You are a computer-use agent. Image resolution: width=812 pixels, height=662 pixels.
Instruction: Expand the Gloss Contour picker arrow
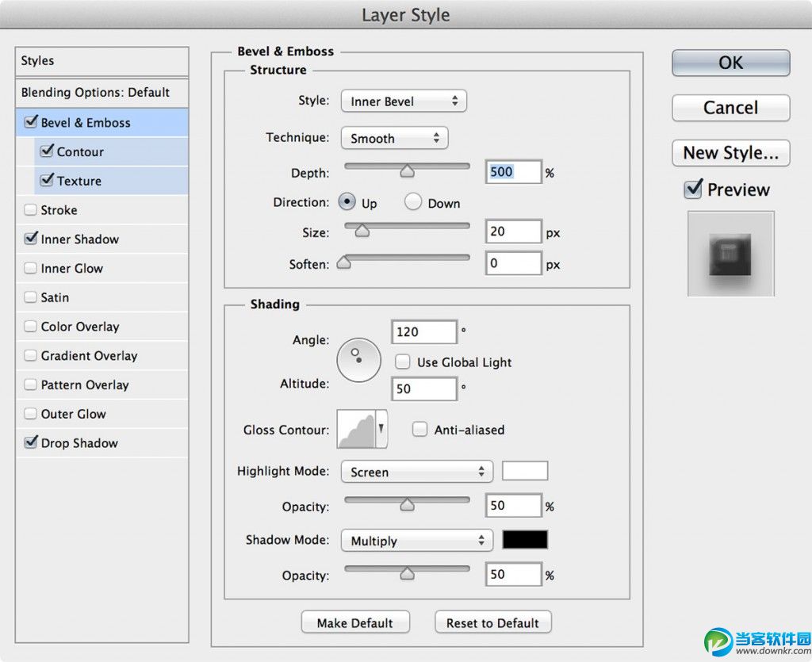click(x=381, y=429)
